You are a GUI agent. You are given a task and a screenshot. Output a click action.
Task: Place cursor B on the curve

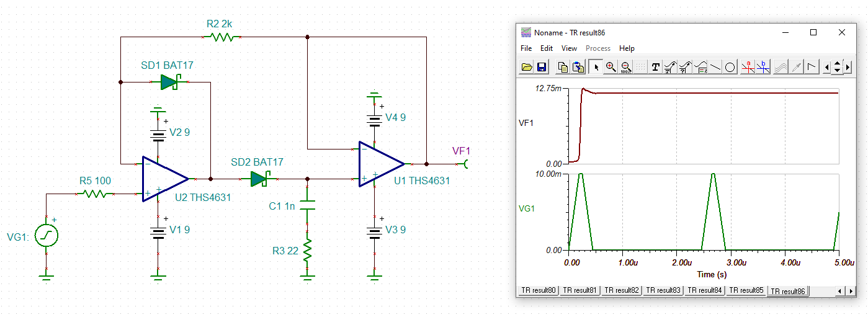[x=763, y=67]
